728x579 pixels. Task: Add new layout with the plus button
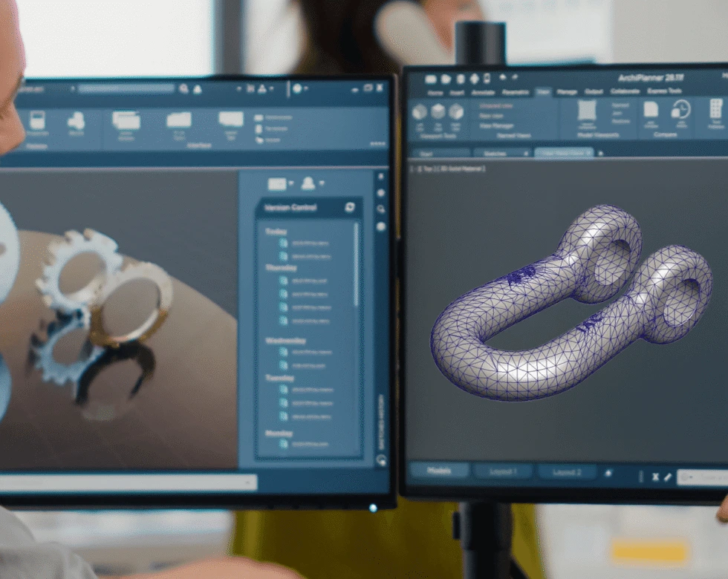click(608, 472)
